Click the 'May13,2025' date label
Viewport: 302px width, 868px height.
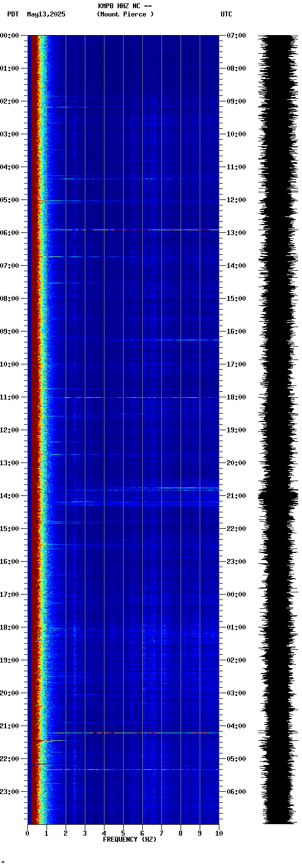pos(46,14)
